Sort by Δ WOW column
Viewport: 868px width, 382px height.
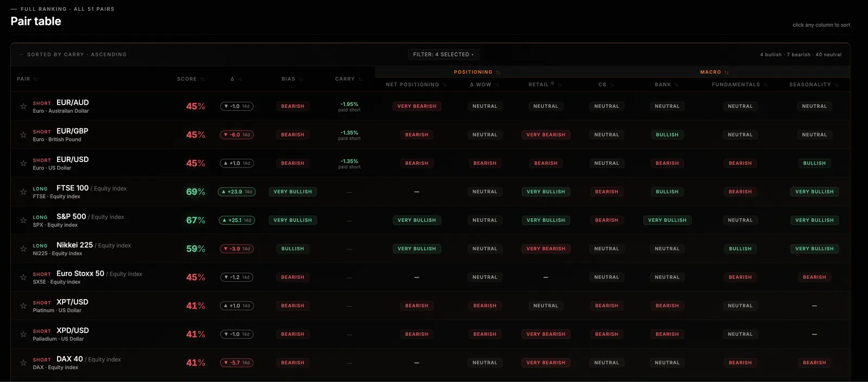click(x=484, y=85)
